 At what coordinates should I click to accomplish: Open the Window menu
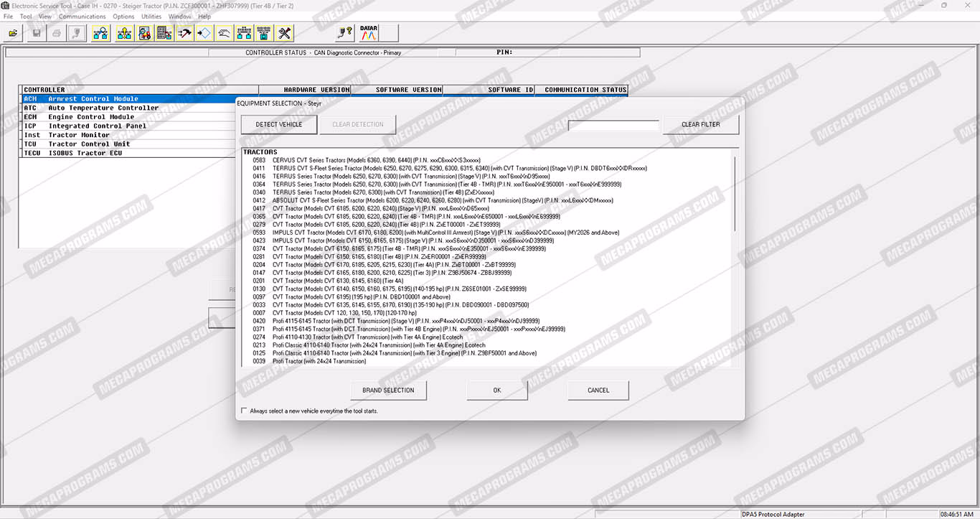click(180, 17)
